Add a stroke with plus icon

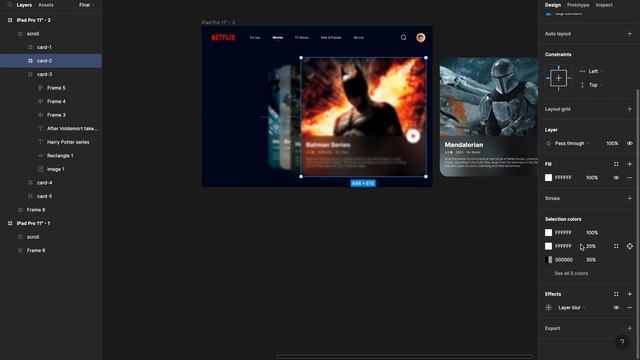pyautogui.click(x=629, y=198)
